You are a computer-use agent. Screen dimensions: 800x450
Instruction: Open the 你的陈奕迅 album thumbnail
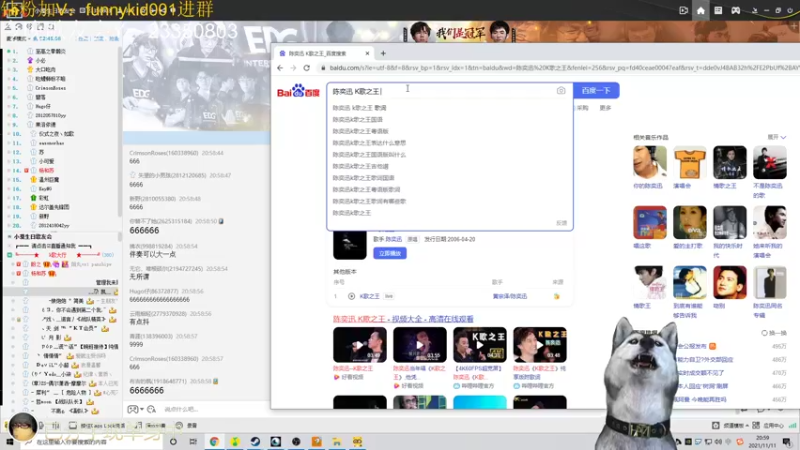point(649,162)
